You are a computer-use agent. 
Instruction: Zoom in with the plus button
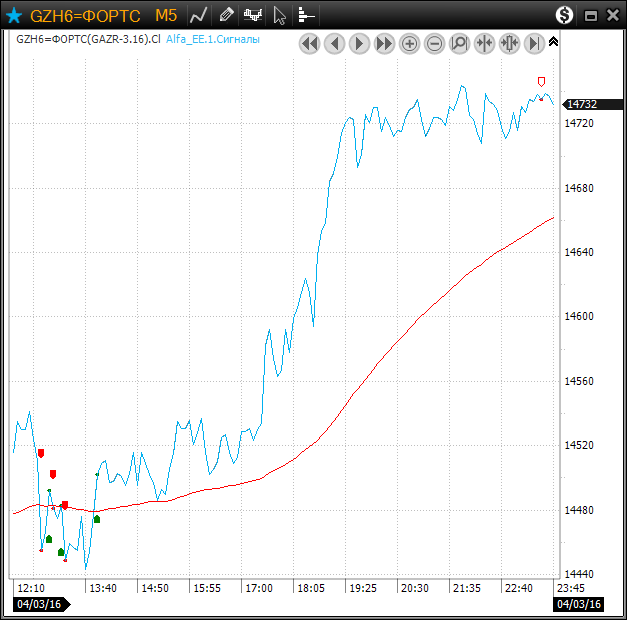coord(409,43)
